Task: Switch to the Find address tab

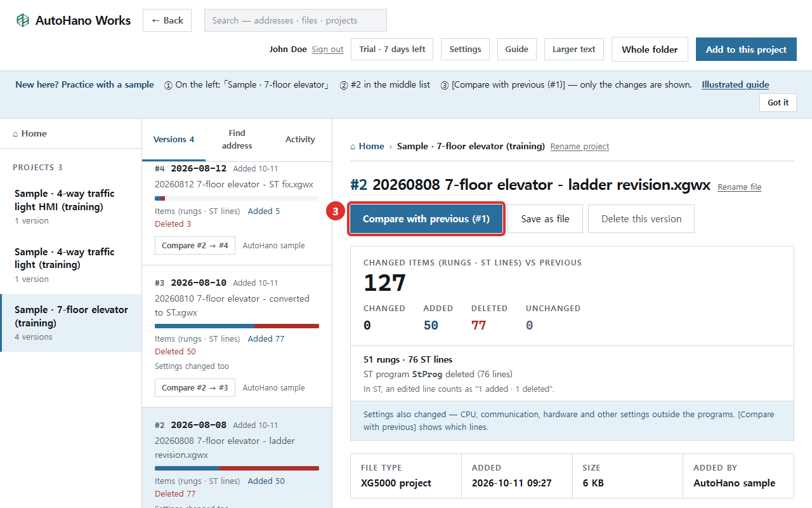Action: click(x=237, y=140)
